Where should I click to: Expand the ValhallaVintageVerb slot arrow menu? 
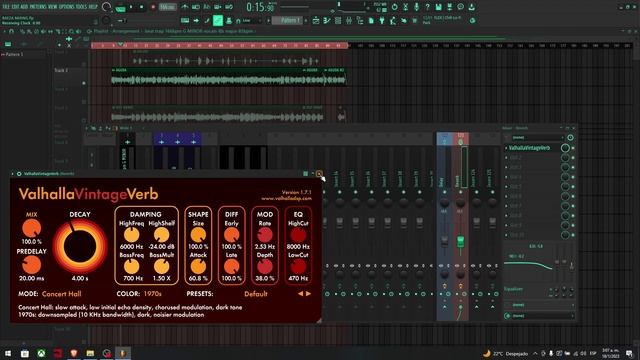tap(506, 148)
